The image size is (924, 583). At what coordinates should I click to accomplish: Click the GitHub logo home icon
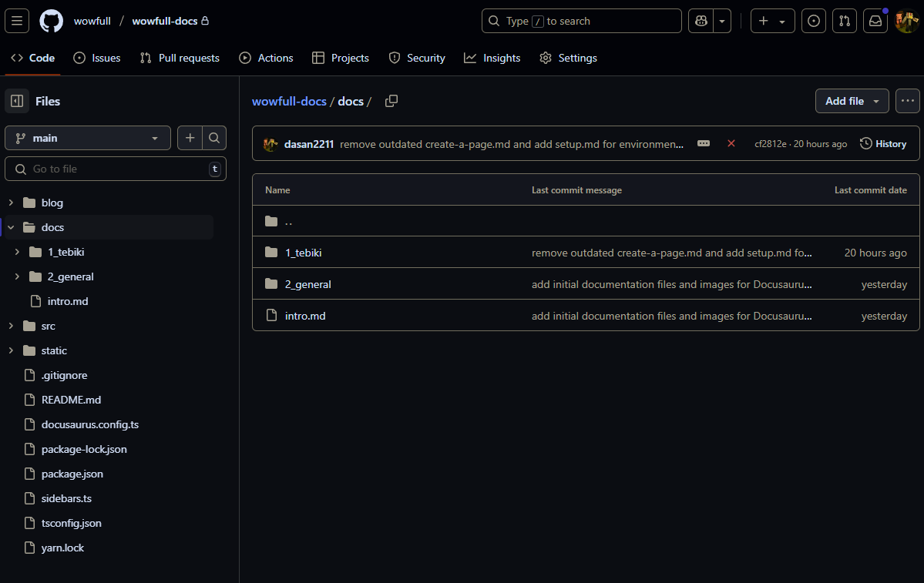click(x=52, y=21)
